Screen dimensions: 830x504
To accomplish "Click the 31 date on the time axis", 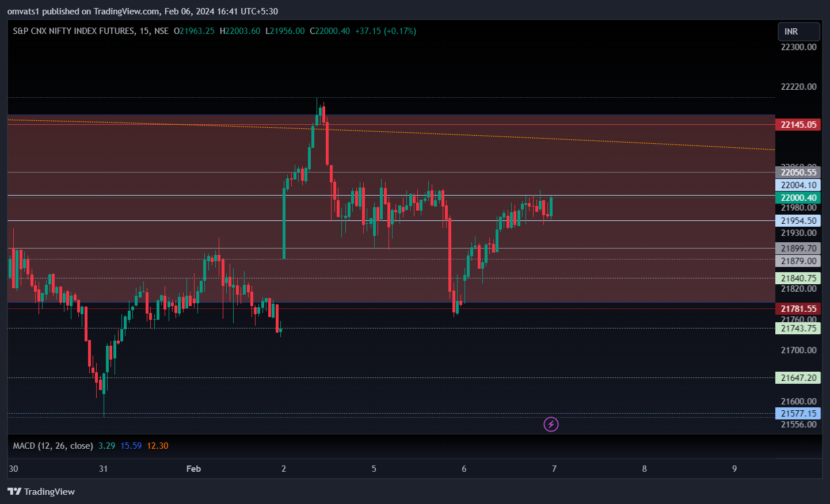I will (x=104, y=469).
